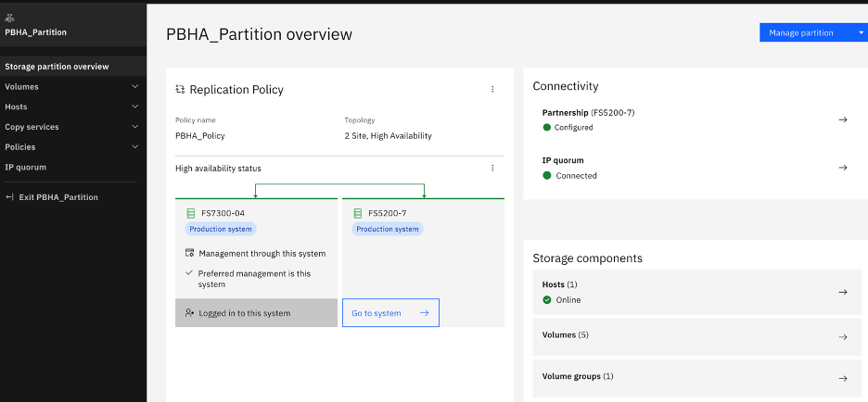868x402 pixels.
Task: Open Volumes storage component arrow
Action: click(x=842, y=337)
